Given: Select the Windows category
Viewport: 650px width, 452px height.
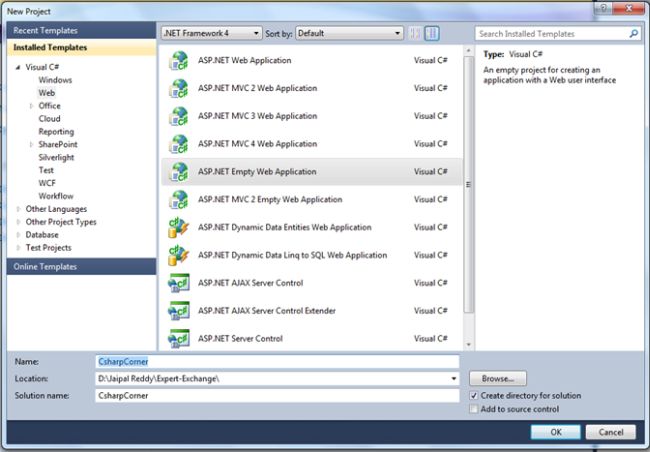Looking at the screenshot, I should (55, 80).
